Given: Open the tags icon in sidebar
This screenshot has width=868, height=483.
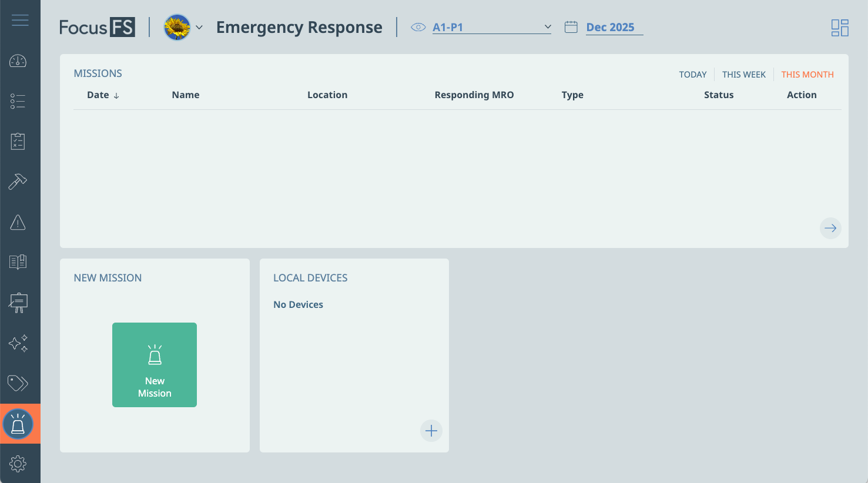Looking at the screenshot, I should coord(18,383).
